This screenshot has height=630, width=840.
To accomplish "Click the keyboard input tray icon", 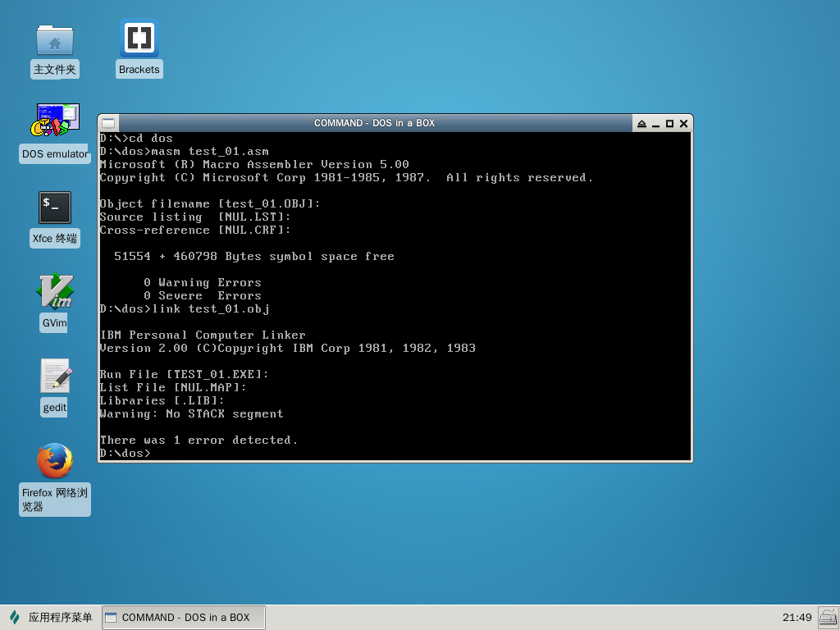I will 828,617.
